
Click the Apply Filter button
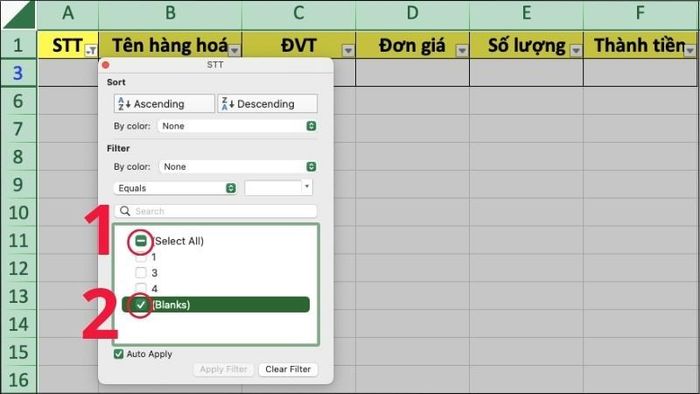223,369
